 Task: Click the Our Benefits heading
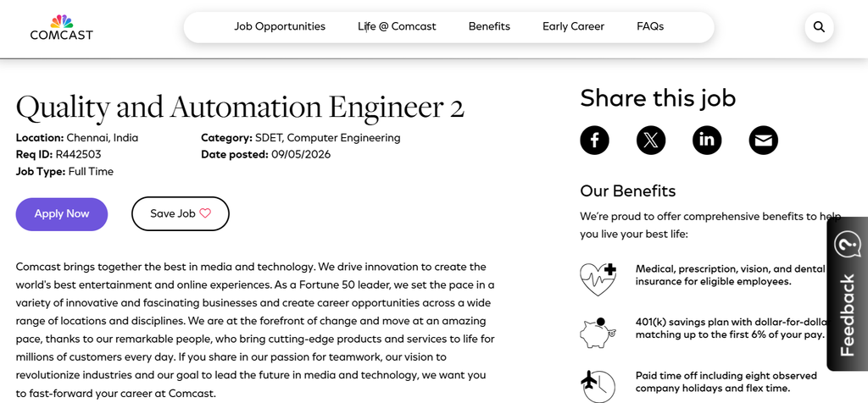[628, 190]
